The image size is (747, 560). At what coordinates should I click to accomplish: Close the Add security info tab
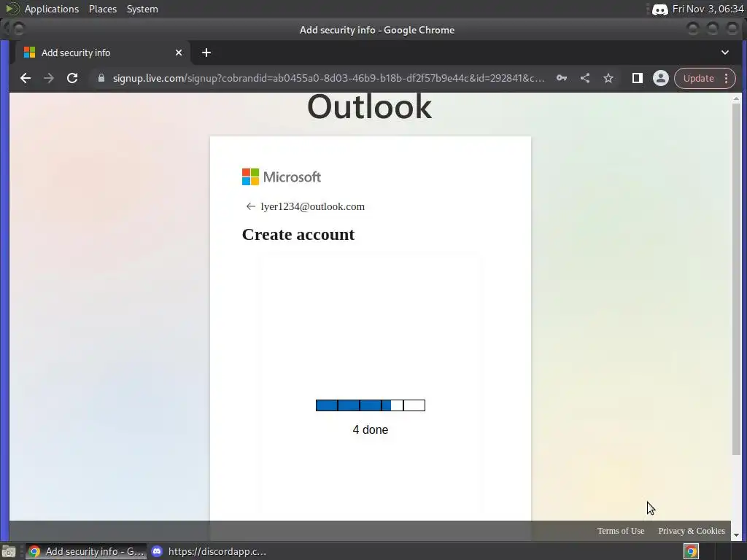pos(179,52)
